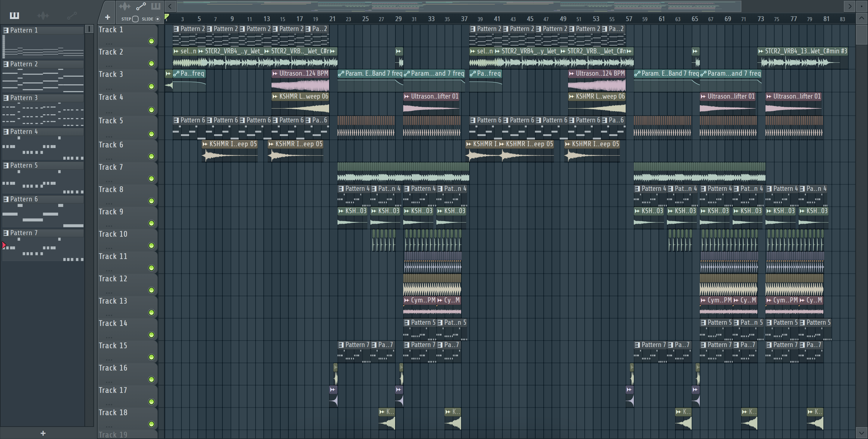Click the vertical scrollbar up arrow
This screenshot has height=439, width=868.
tap(862, 19)
